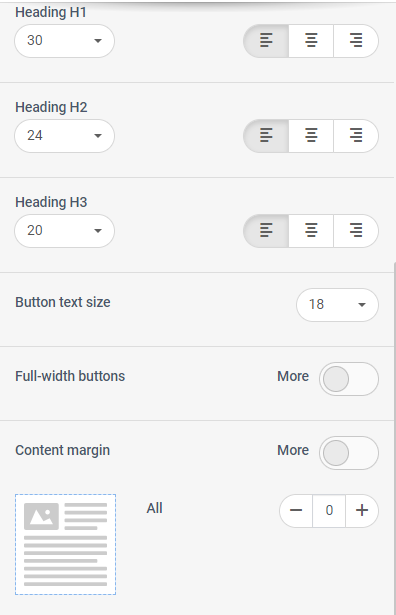396x615 pixels.
Task: Align Heading H1 text left
Action: click(266, 41)
